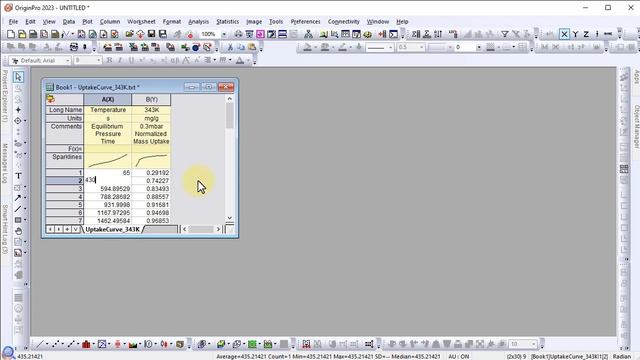Image resolution: width=640 pixels, height=360 pixels.
Task: Open the Apps side panel tab
Action: click(x=636, y=77)
